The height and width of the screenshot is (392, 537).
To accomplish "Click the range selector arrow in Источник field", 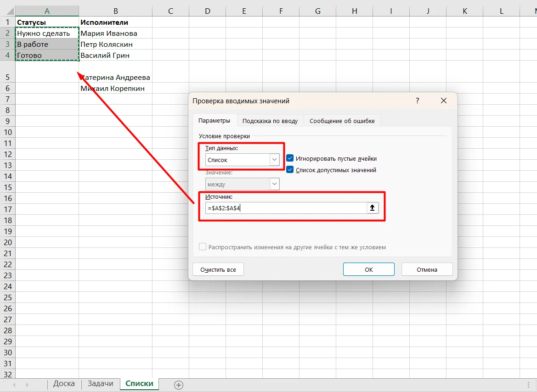I will pyautogui.click(x=372, y=208).
